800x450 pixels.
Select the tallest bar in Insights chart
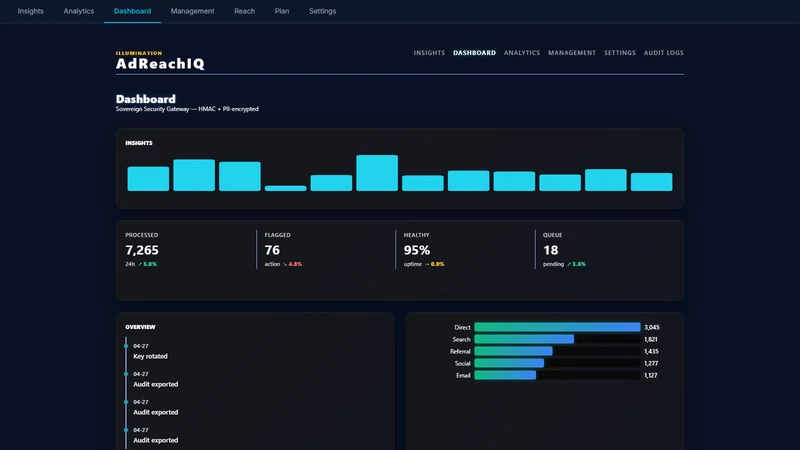[x=377, y=173]
